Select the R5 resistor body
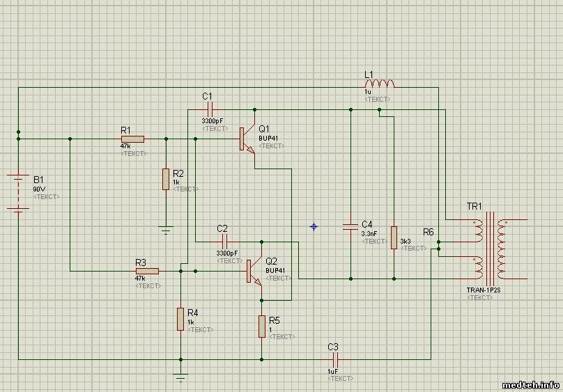 tap(262, 326)
